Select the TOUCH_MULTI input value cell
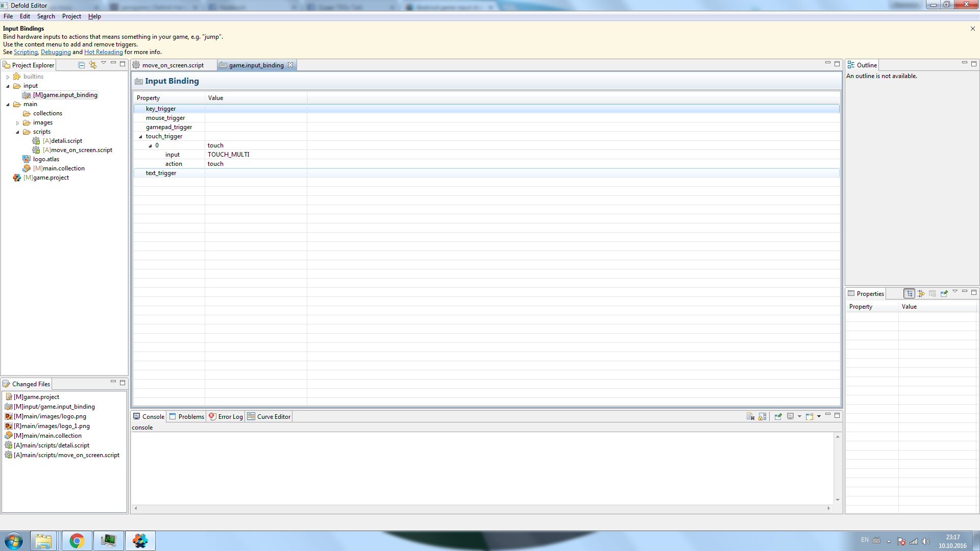Viewport: 980px width, 551px height. tap(228, 155)
